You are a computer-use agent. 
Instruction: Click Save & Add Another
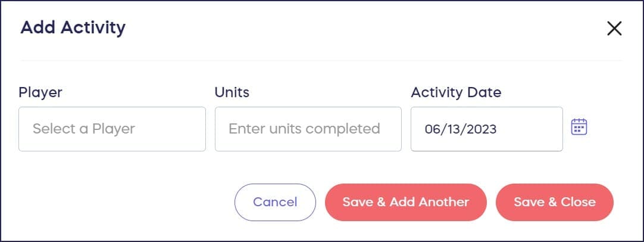pos(405,202)
